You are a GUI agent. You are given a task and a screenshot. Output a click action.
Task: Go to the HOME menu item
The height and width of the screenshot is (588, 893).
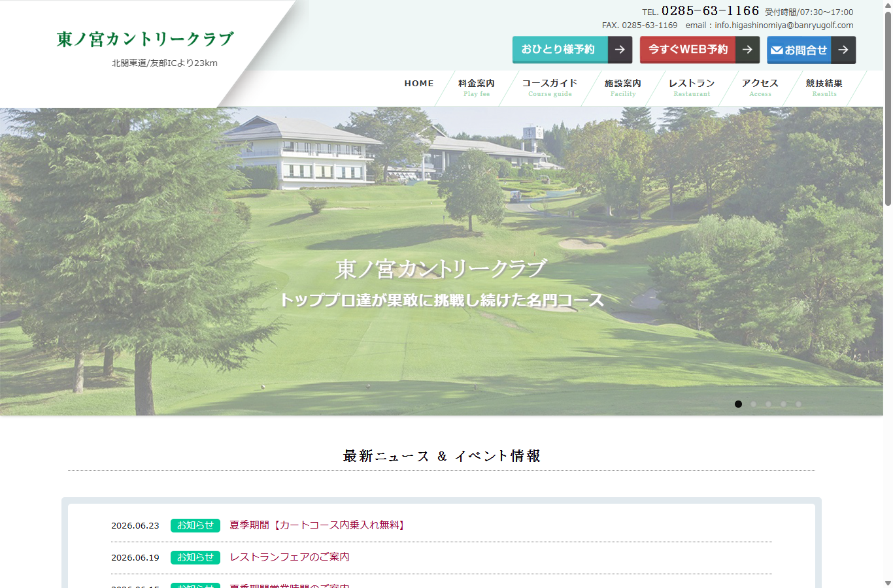pos(419,84)
